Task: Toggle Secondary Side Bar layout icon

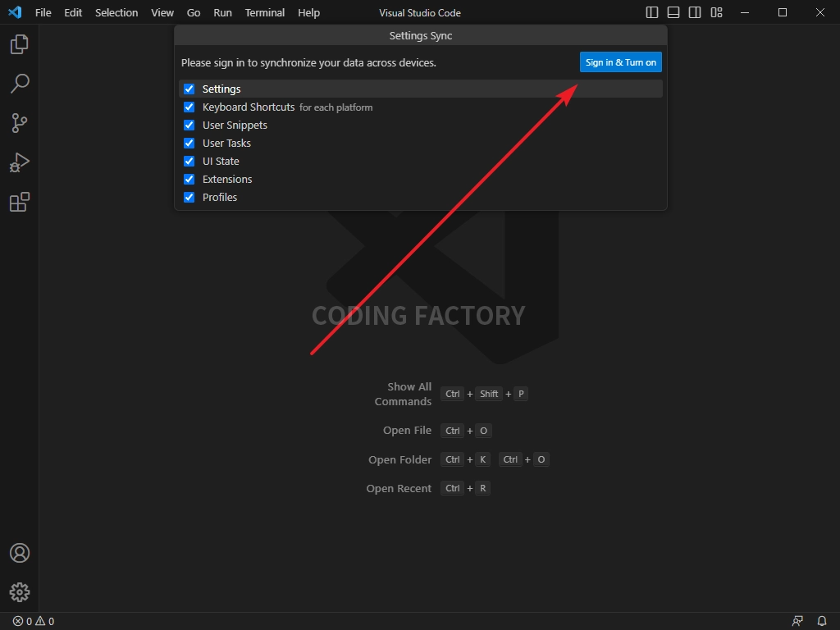Action: click(695, 12)
